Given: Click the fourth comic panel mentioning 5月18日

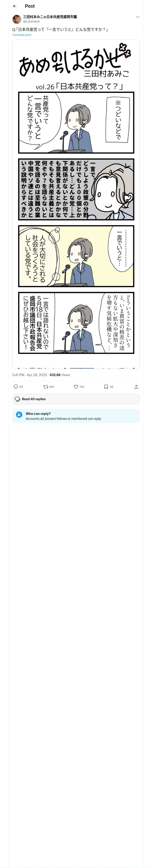Looking at the screenshot, I should click(76, 323).
